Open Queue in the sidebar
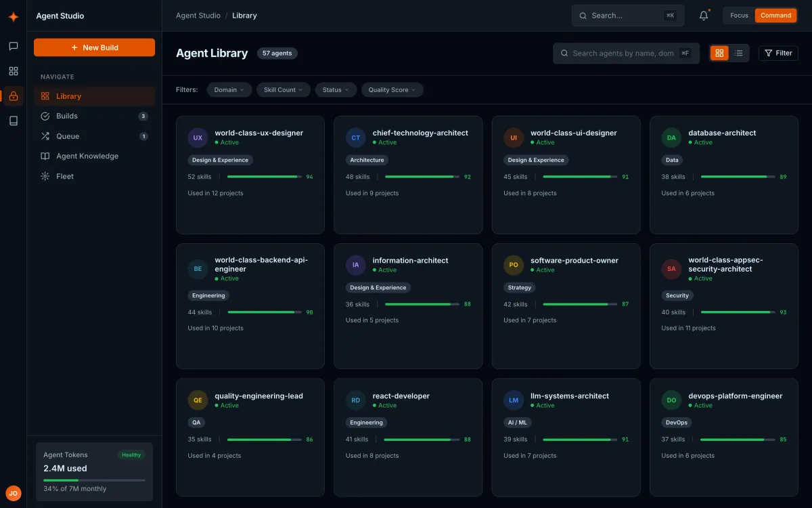The image size is (812, 508). pyautogui.click(x=94, y=136)
